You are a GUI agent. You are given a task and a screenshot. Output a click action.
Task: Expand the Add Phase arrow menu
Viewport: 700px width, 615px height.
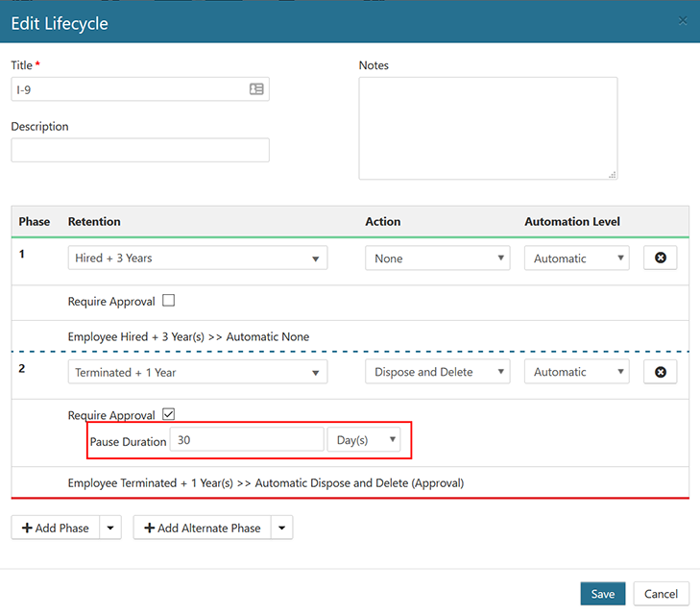(x=109, y=528)
